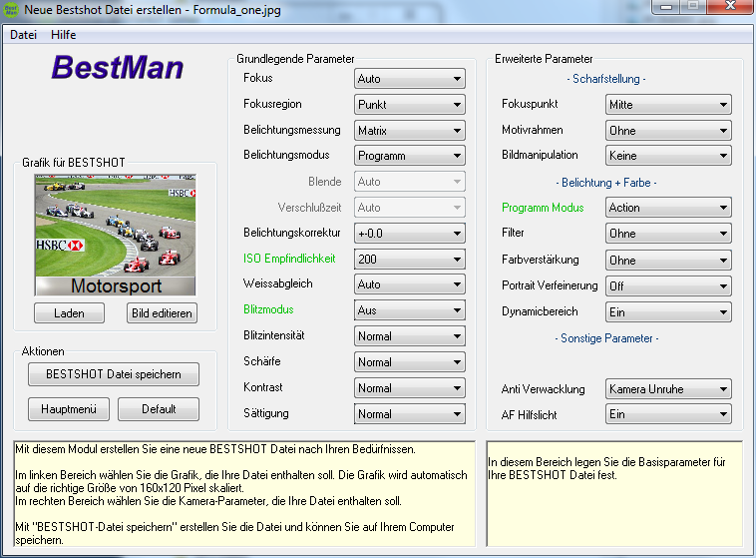756x558 pixels.
Task: Open the Belichtungsmodus Programm dropdown
Action: 409,157
